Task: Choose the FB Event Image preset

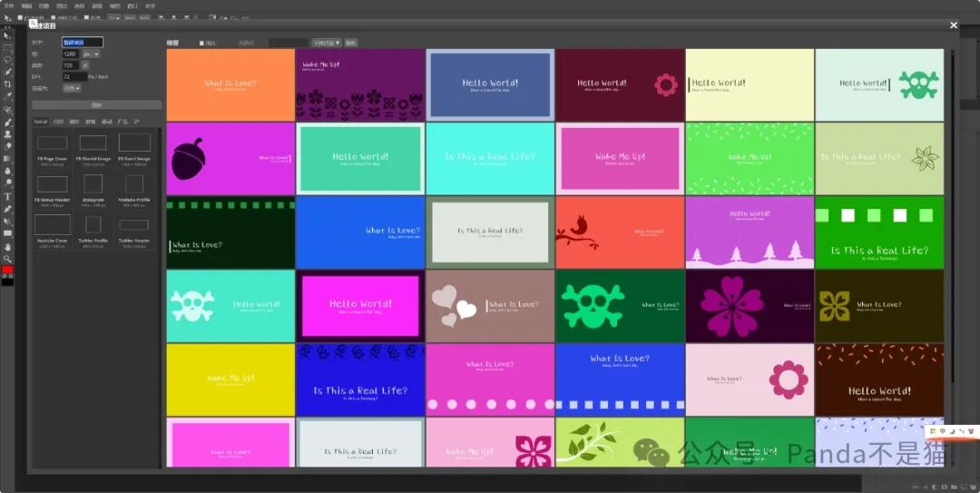Action: pos(134,149)
